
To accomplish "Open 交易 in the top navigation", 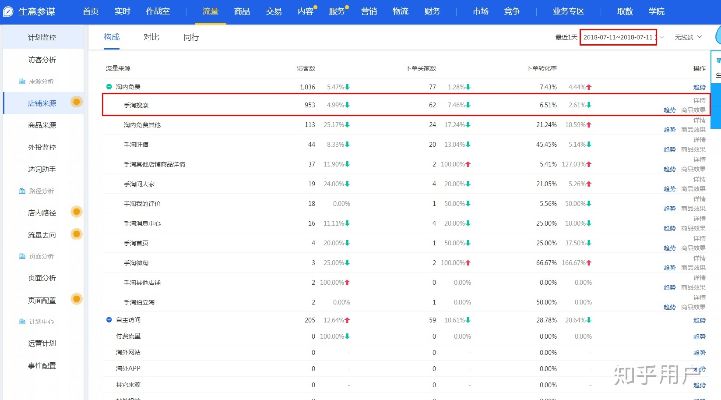I will pos(274,11).
